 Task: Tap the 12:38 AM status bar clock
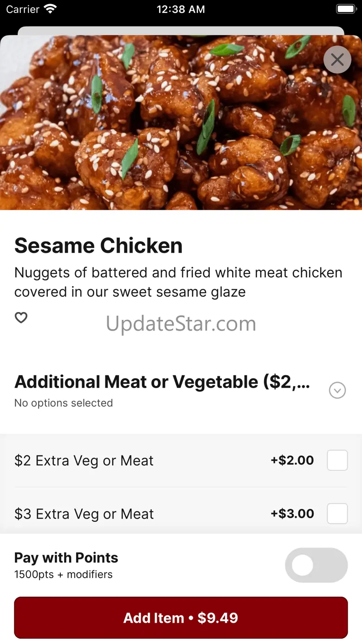tap(181, 9)
